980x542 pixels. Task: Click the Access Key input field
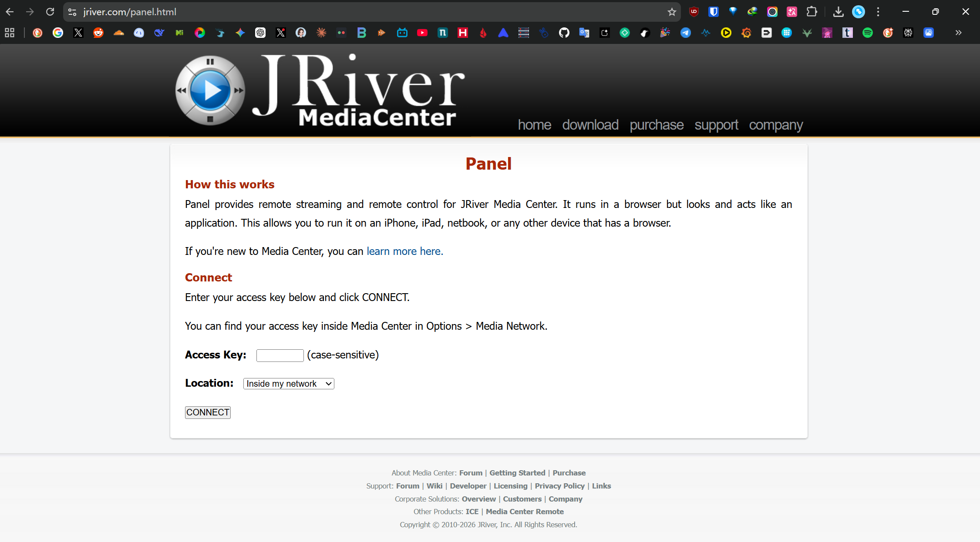pos(280,355)
